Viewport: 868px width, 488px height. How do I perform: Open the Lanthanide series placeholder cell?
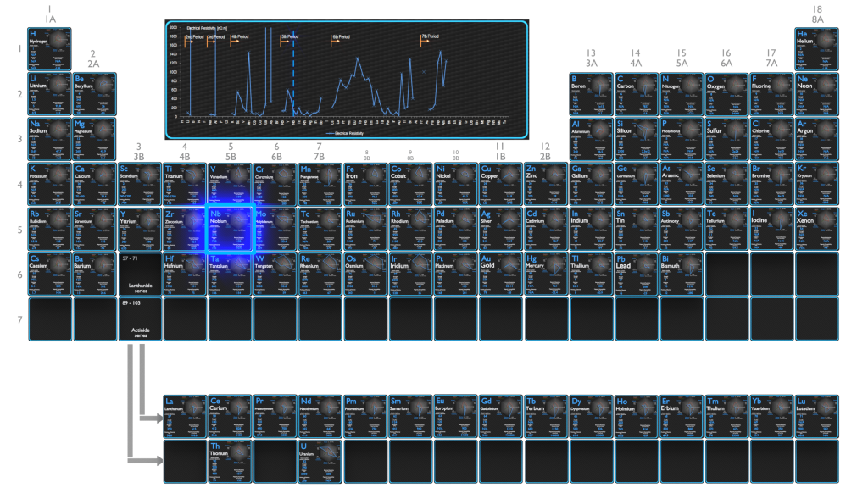[x=140, y=274]
